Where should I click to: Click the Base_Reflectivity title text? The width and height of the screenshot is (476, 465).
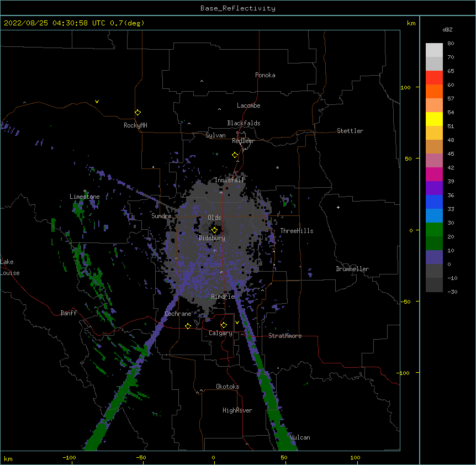237,8
